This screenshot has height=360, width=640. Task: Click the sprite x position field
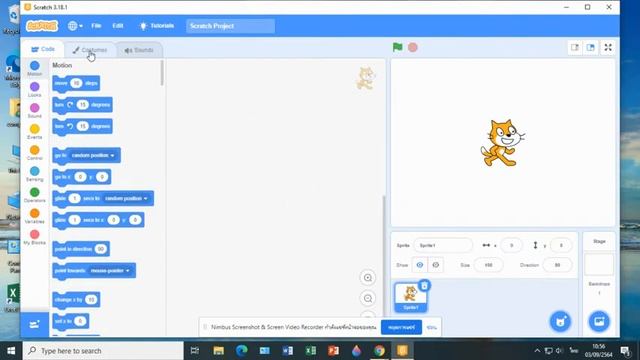tap(511, 245)
